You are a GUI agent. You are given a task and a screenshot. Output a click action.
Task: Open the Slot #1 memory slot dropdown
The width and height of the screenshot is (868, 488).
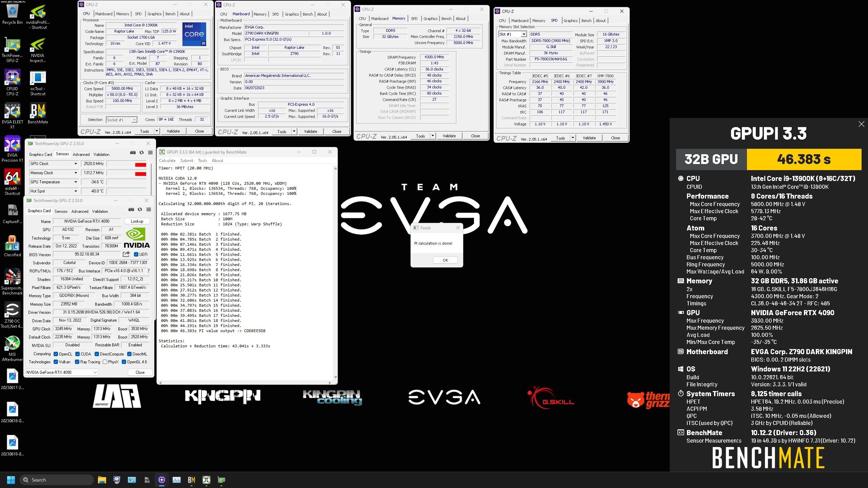click(524, 34)
